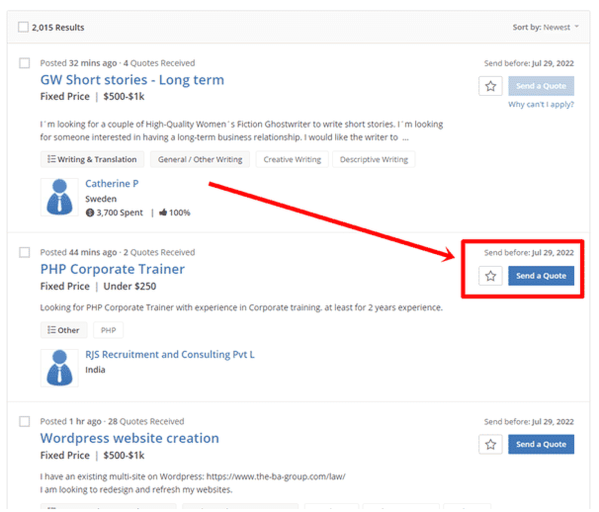Tick the GW Short stories checkbox
This screenshot has width=599, height=512.
pos(24,63)
